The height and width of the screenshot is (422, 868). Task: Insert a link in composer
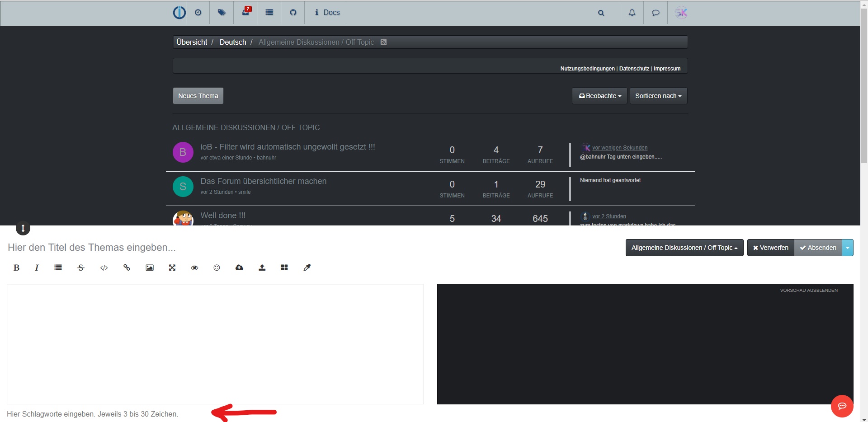pyautogui.click(x=127, y=268)
